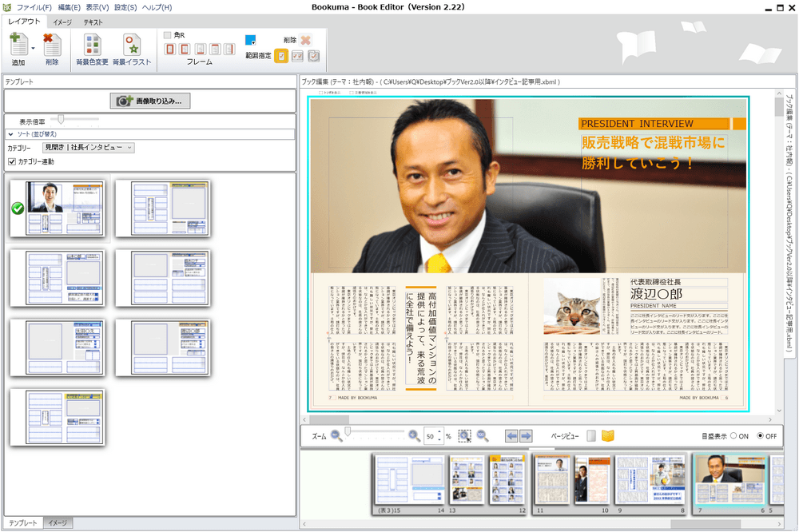799x532 pixels.
Task: Click the 画像取り込み image import button
Action: tap(149, 101)
